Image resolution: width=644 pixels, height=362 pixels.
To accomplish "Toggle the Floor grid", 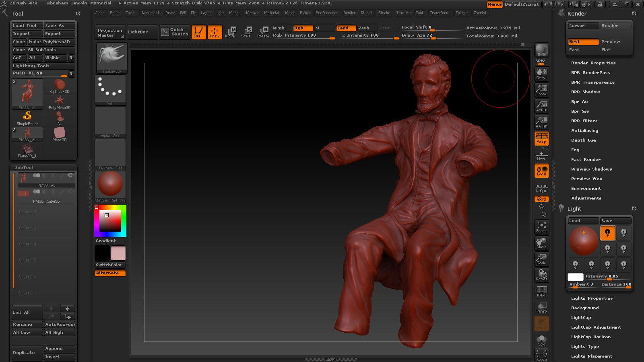I will [541, 154].
